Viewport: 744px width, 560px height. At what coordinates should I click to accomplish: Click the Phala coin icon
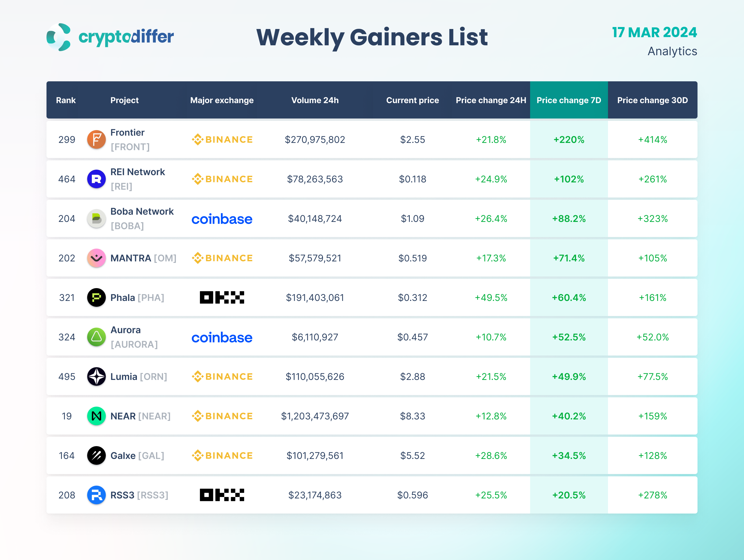tap(96, 297)
